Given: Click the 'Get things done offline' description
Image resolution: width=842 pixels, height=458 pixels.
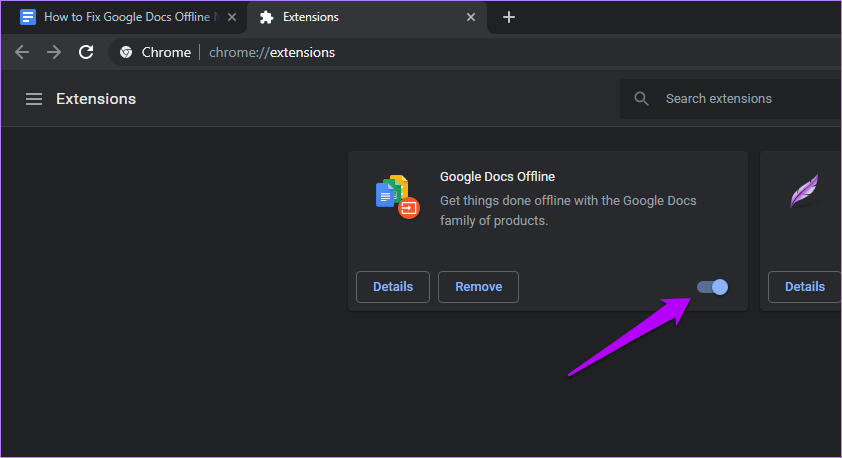Looking at the screenshot, I should click(x=568, y=210).
